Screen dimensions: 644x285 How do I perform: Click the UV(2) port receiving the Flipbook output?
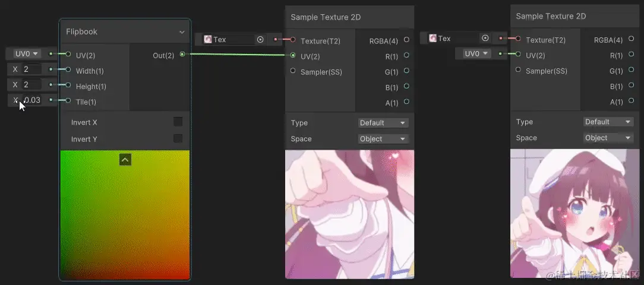pos(293,55)
